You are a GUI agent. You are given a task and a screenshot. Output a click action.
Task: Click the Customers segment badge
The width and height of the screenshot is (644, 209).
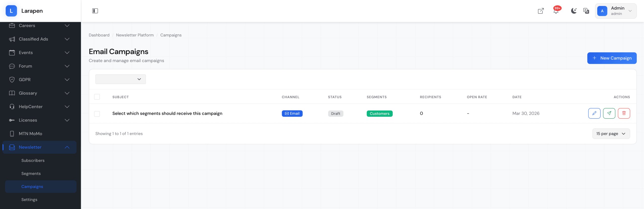379,114
